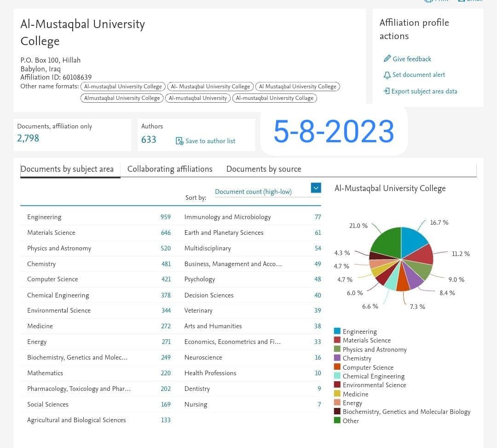Open the 633 authors count link
This screenshot has height=448, width=497.
coord(149,140)
